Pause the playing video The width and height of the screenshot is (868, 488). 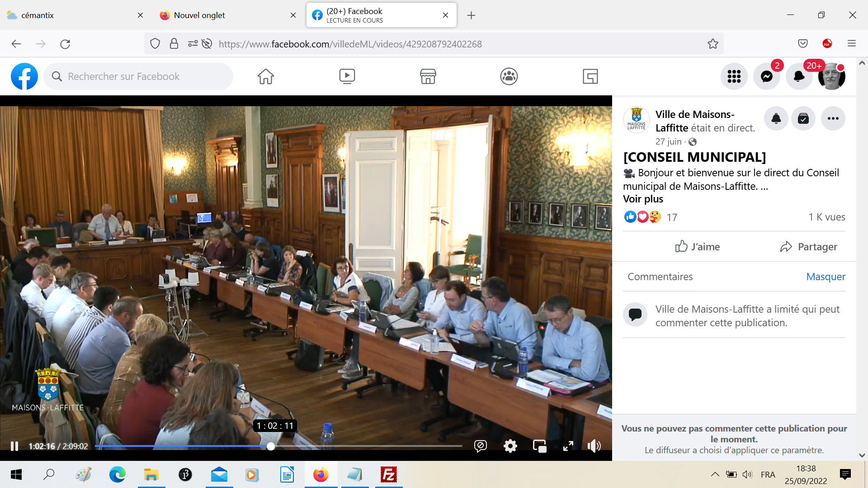coord(14,446)
